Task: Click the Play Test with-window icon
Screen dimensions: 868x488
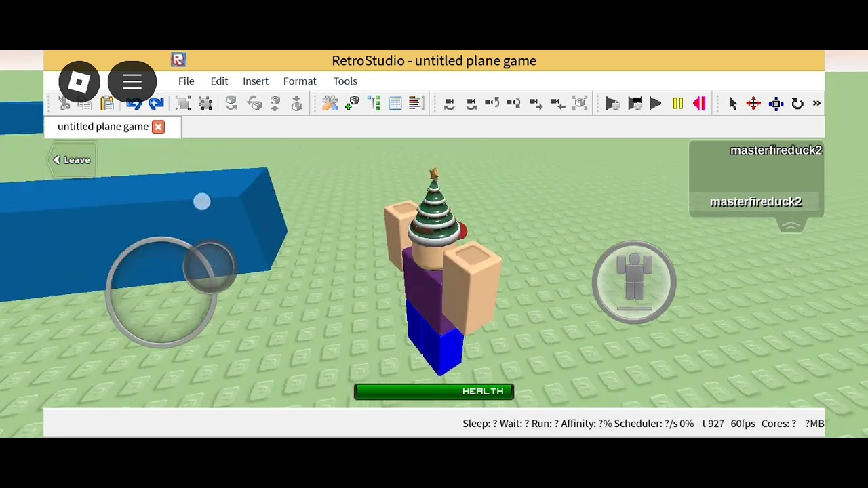Action: [635, 104]
